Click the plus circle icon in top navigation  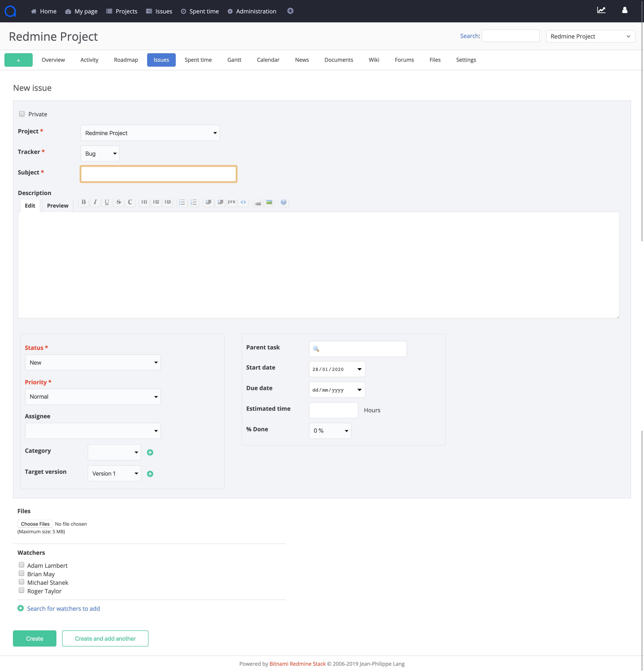(x=290, y=11)
